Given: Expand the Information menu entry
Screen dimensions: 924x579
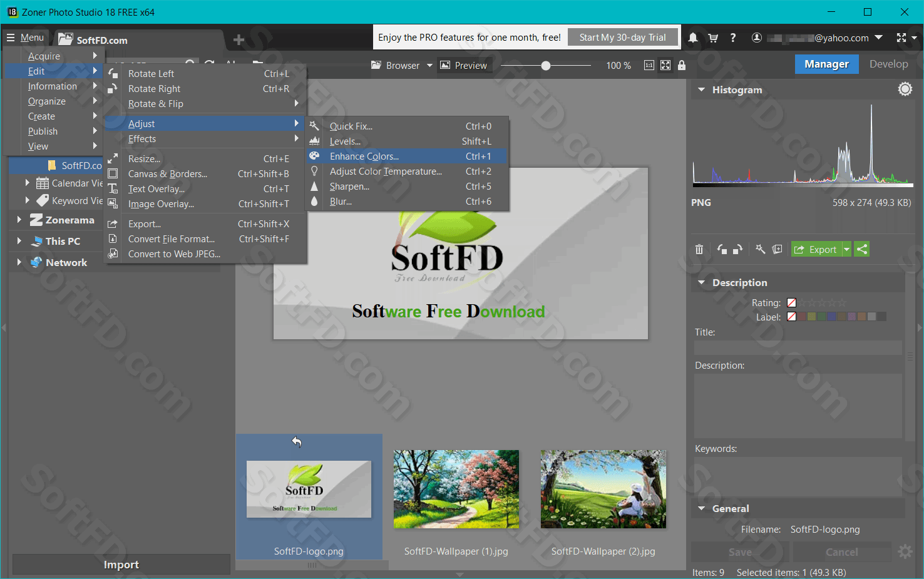Looking at the screenshot, I should click(x=53, y=86).
